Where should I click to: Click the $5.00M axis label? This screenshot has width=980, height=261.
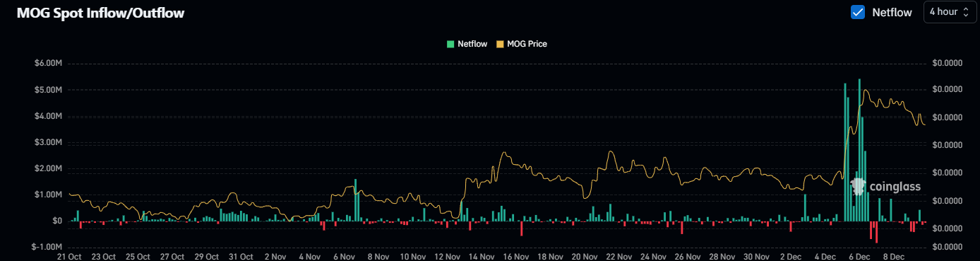[49, 90]
